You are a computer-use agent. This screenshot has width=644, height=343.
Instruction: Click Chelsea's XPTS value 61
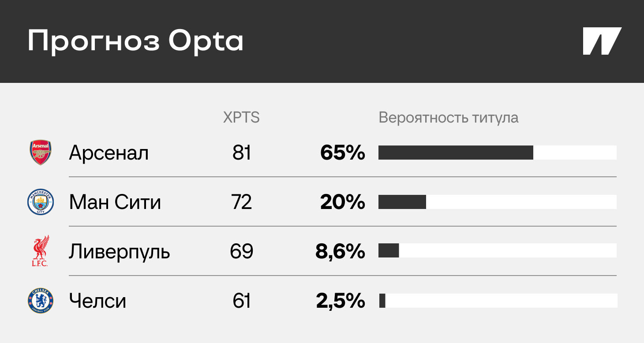241,301
